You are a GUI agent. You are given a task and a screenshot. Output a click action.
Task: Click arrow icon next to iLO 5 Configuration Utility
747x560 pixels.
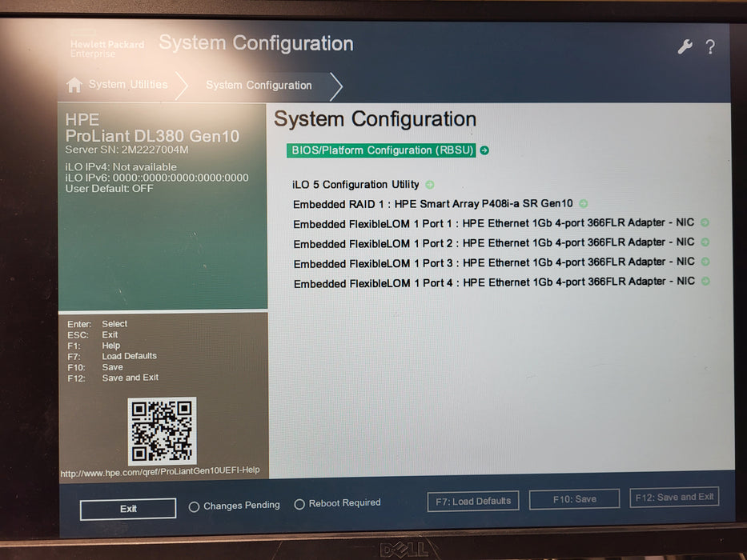tap(430, 184)
